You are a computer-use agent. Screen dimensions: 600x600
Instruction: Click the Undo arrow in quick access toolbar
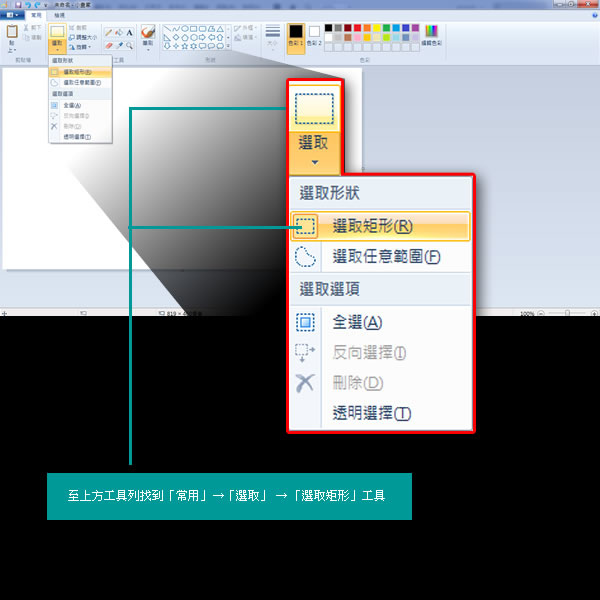(28, 5)
